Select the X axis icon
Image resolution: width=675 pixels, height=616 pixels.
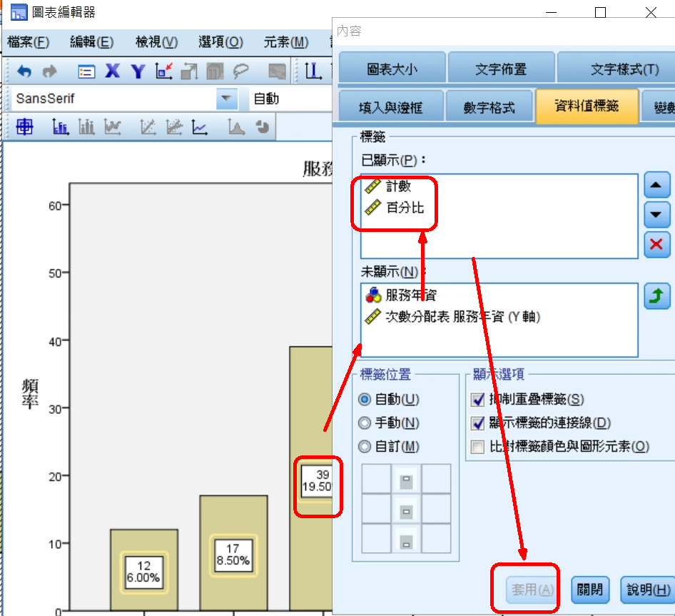(x=113, y=71)
